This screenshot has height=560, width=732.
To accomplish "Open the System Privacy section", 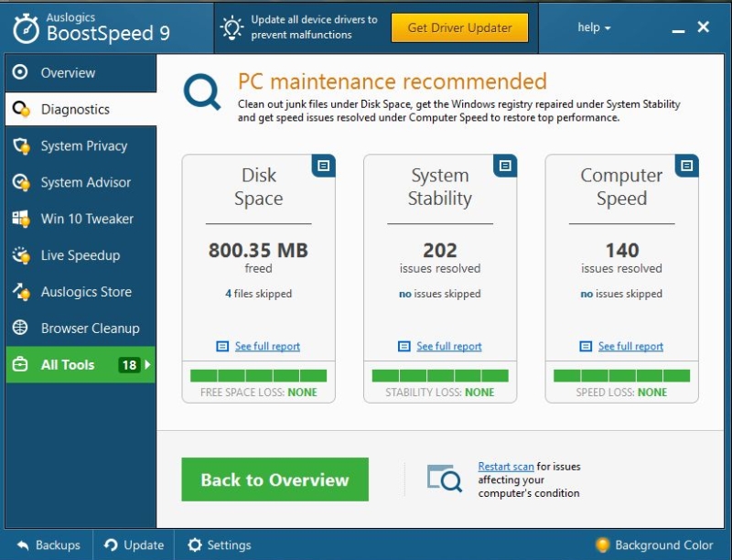I will (81, 146).
